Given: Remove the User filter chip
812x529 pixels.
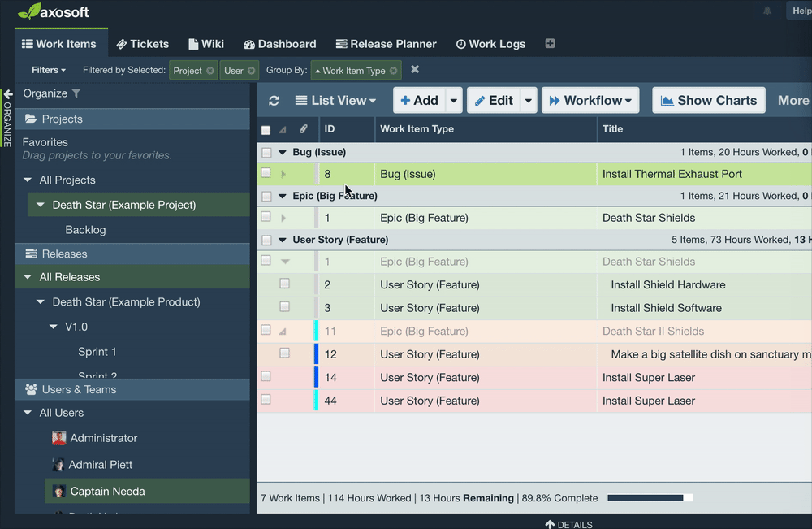Looking at the screenshot, I should point(251,71).
